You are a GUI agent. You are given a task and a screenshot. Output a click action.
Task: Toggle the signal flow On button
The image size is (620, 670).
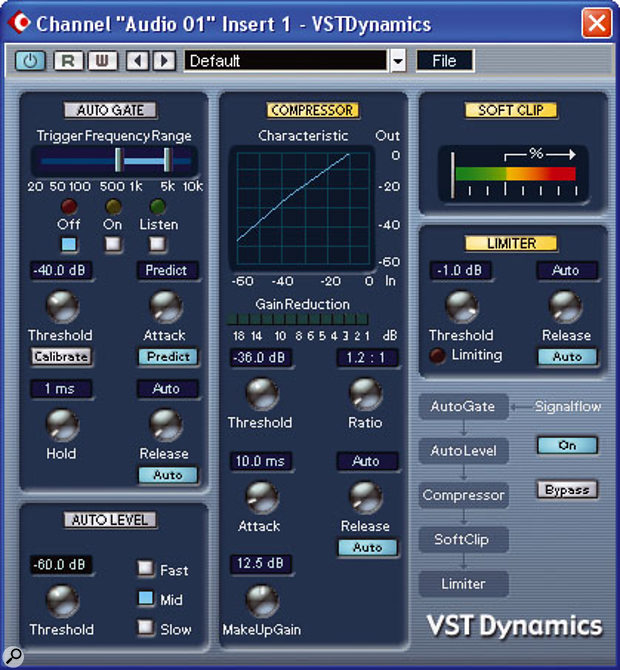567,445
